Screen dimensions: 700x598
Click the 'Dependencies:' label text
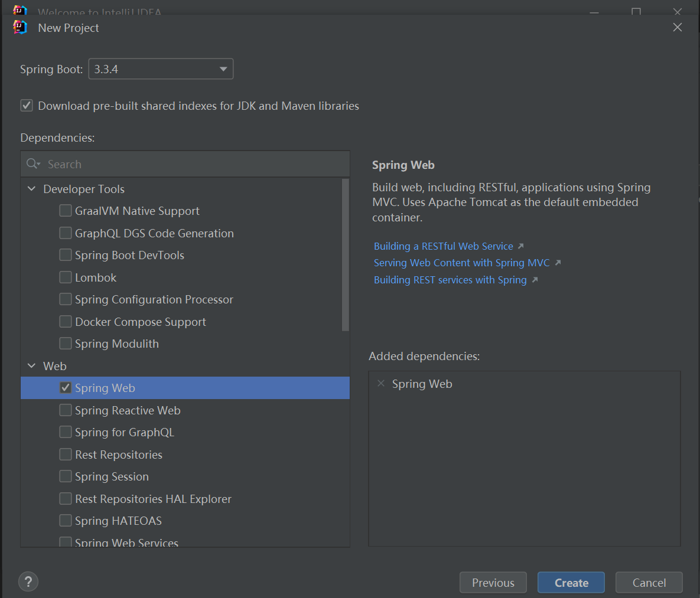(57, 138)
